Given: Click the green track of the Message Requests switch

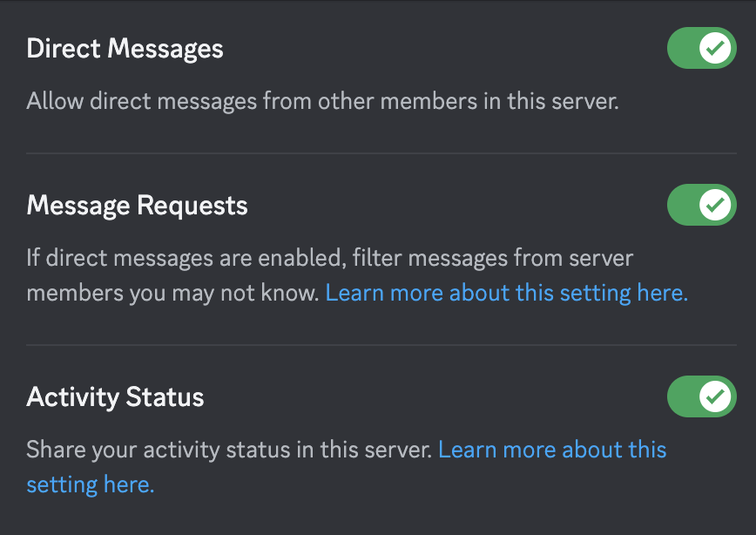Looking at the screenshot, I should [x=683, y=205].
